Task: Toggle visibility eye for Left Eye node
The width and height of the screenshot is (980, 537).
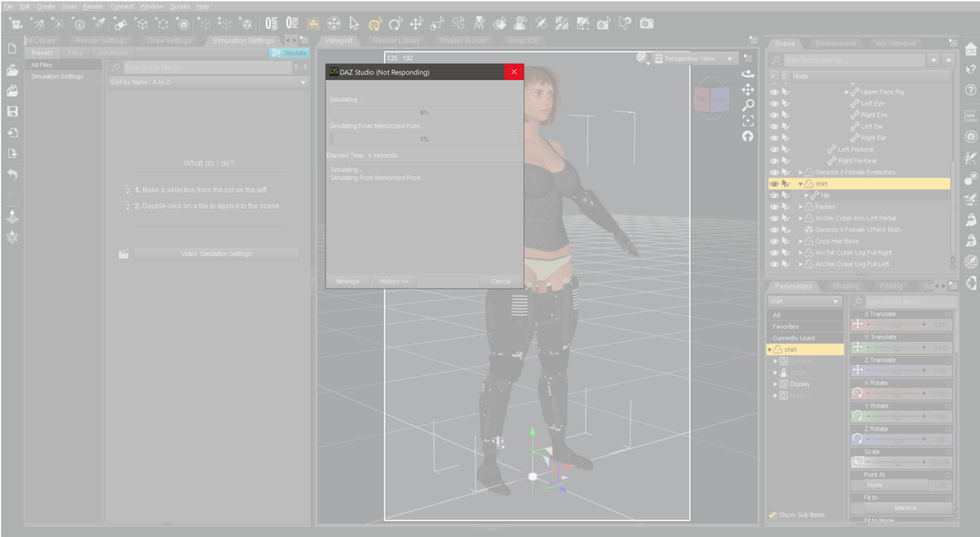Action: coord(774,104)
